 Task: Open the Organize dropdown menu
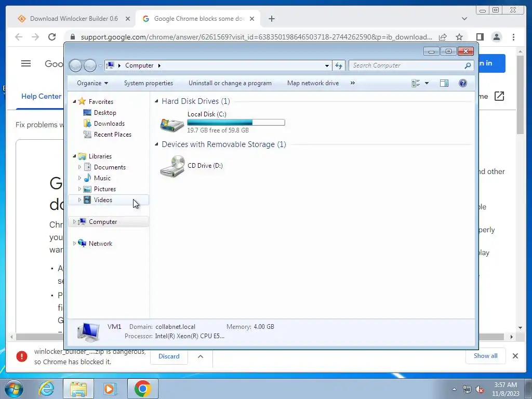pos(92,83)
